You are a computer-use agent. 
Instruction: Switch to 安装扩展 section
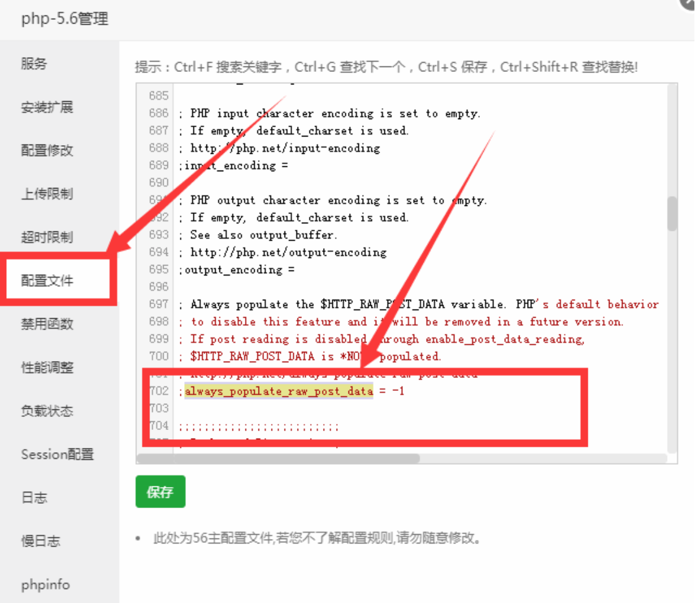tap(47, 107)
